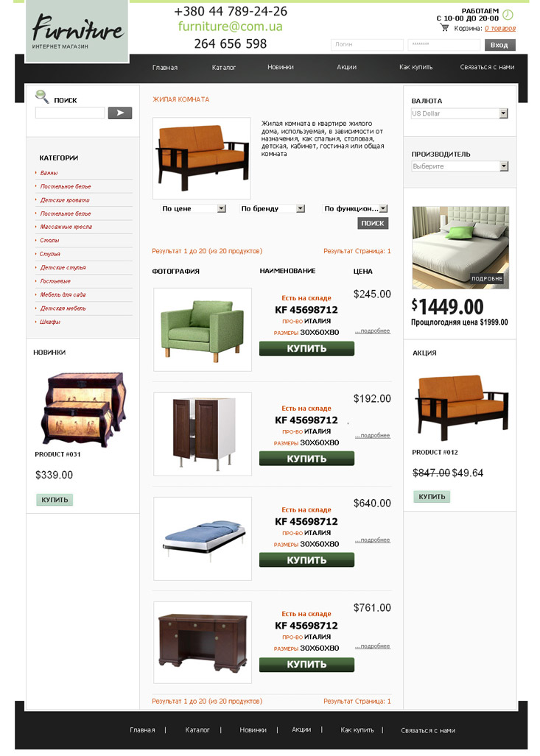Click the Furniture logo

[77, 32]
